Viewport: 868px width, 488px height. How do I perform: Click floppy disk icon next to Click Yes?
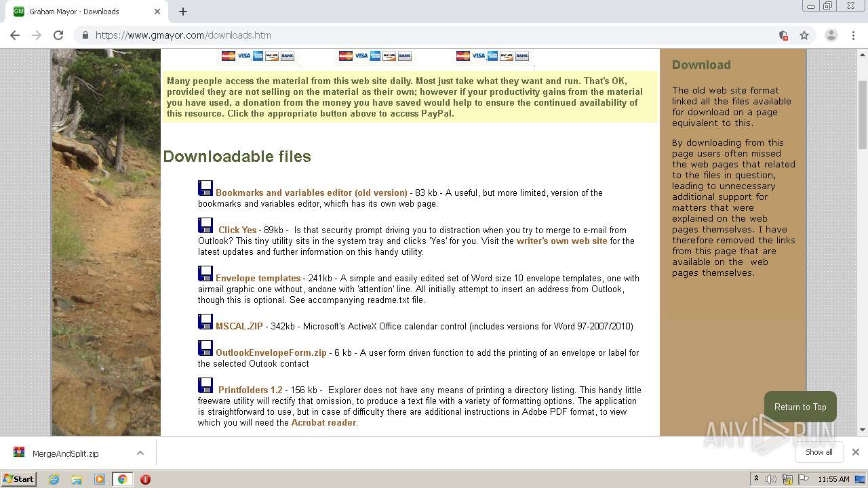pyautogui.click(x=205, y=226)
